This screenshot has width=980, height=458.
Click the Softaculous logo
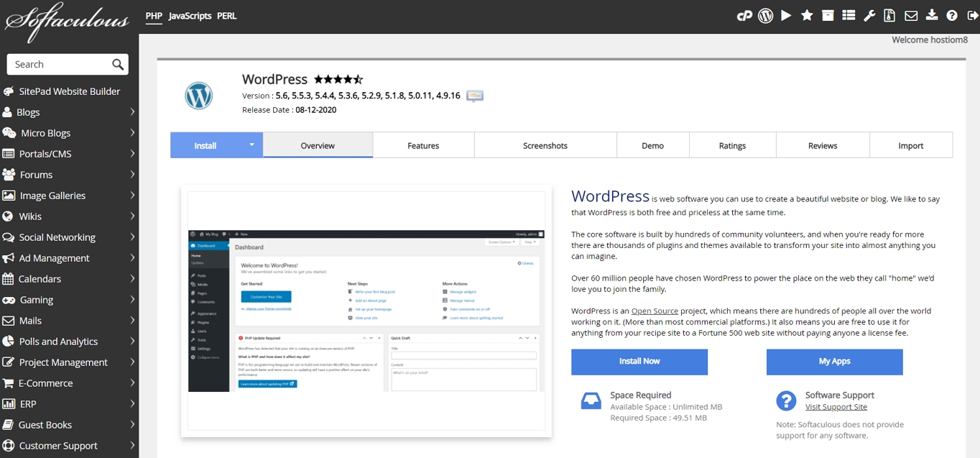(x=66, y=22)
